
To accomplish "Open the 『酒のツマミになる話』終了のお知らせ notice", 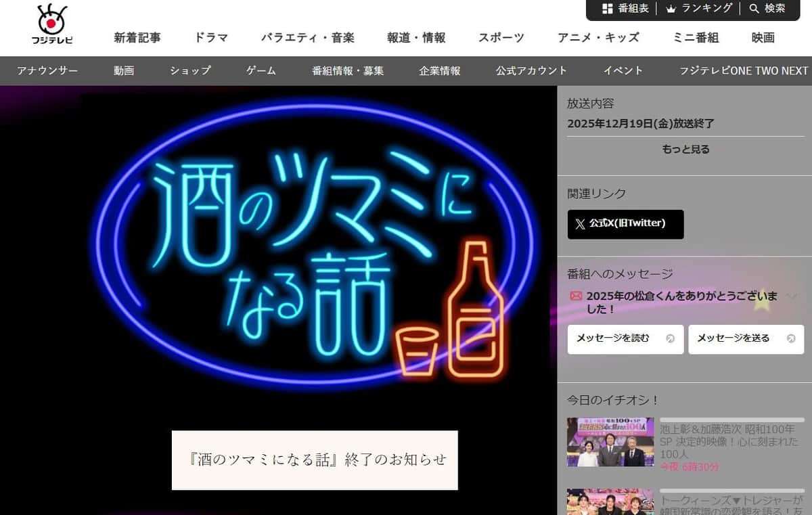I will point(316,460).
